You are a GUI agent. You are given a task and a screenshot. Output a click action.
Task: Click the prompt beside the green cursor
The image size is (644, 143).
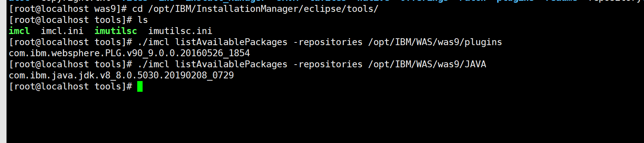click(x=71, y=86)
